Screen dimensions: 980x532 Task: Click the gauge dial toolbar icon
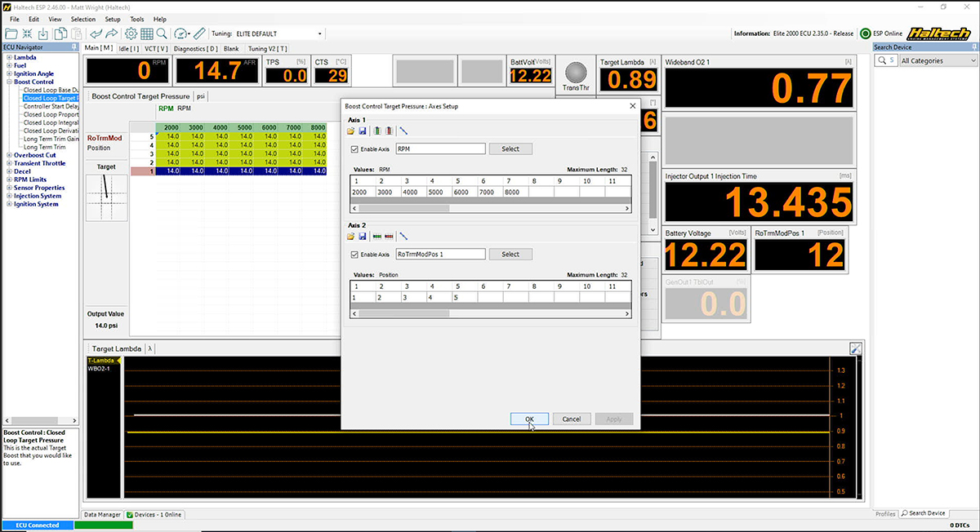[x=181, y=33]
